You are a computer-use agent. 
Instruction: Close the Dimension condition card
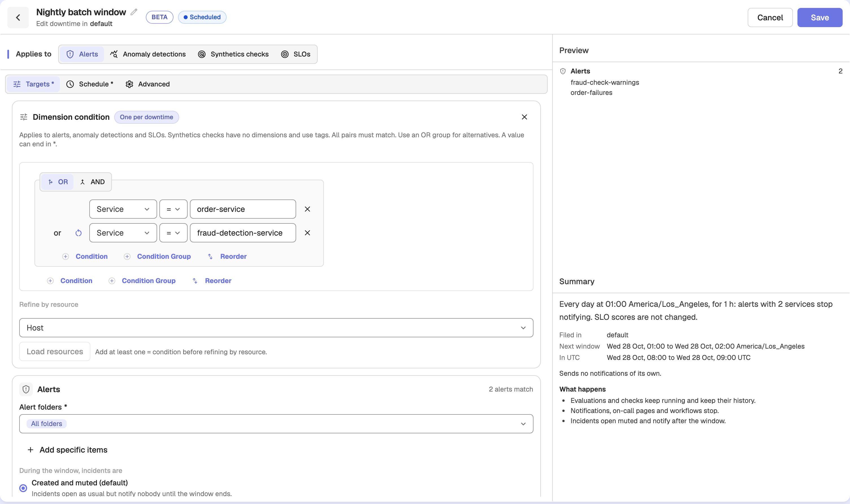coord(524,117)
